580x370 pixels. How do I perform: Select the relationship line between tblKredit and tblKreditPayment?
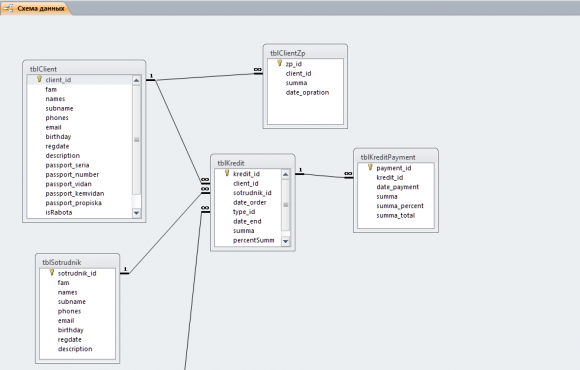point(324,175)
